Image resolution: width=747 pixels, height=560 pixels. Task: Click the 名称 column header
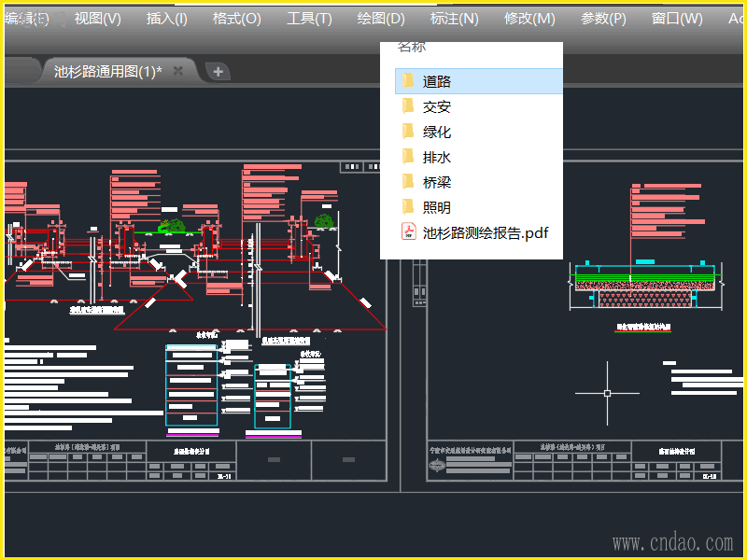point(412,48)
